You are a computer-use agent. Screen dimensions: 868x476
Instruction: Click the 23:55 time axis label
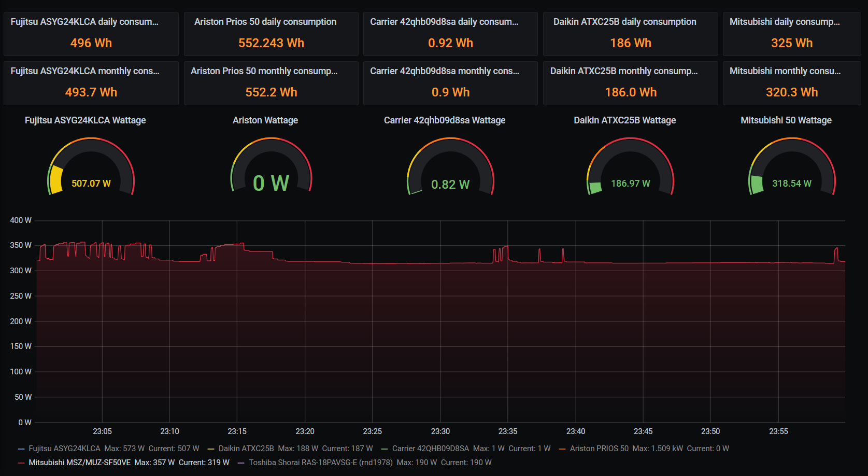point(778,431)
